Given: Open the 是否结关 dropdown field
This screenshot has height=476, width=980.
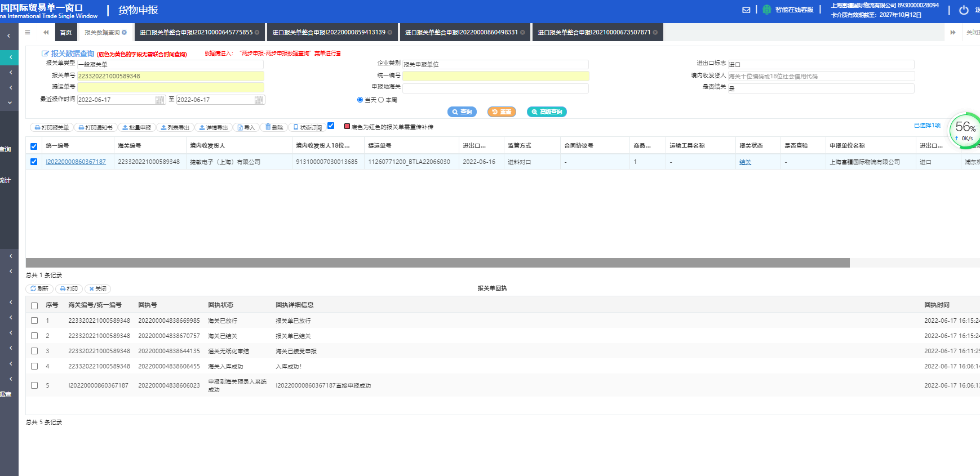Looking at the screenshot, I should tap(821, 88).
